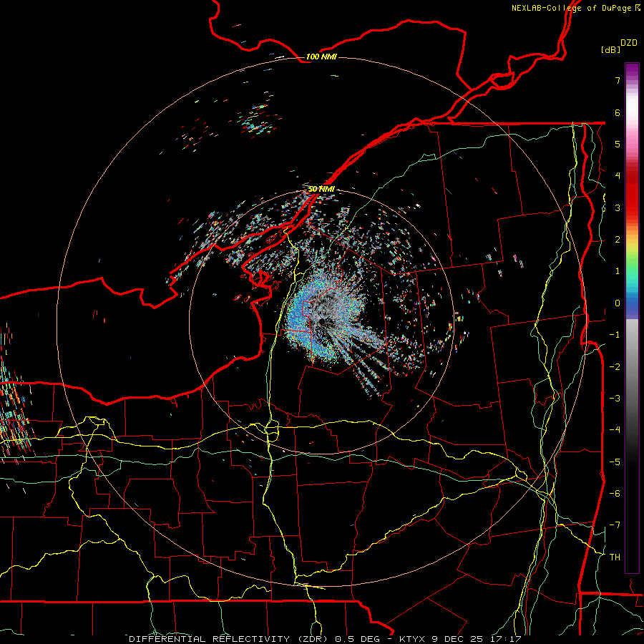Click the 0.5 DEG elevation text
644x644 pixels.
point(357,639)
